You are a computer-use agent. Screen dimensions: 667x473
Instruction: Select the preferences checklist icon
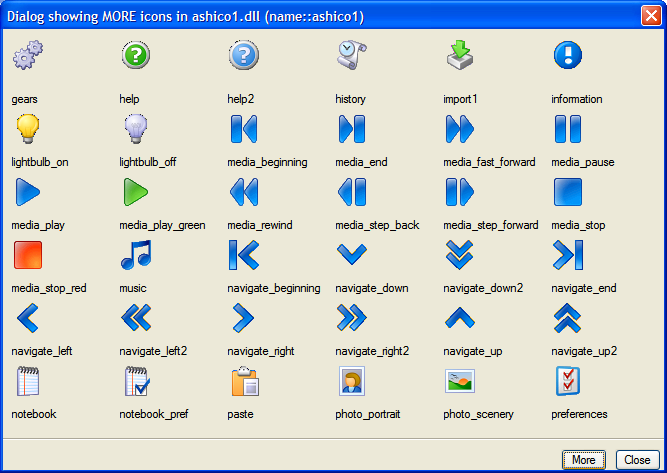point(568,381)
